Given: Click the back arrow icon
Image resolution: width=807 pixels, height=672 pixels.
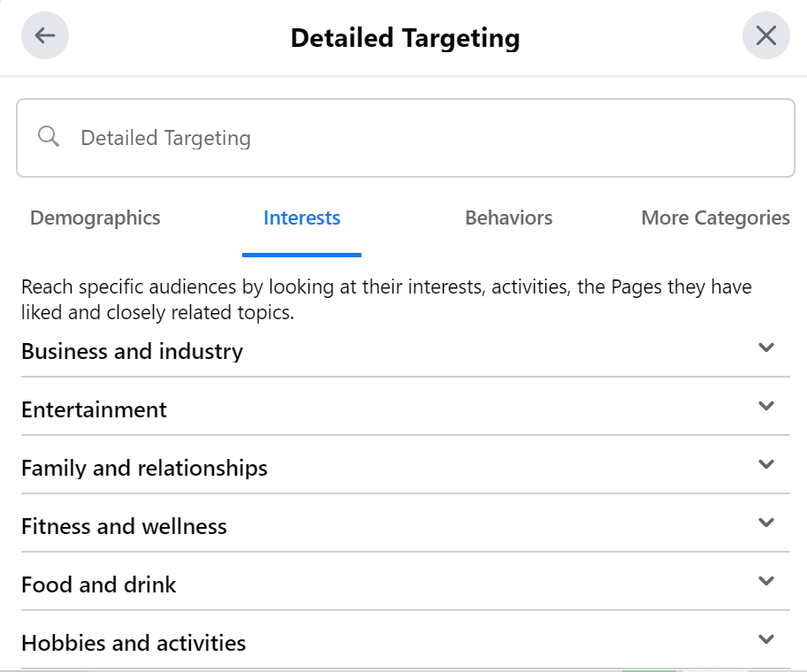Looking at the screenshot, I should tap(44, 35).
